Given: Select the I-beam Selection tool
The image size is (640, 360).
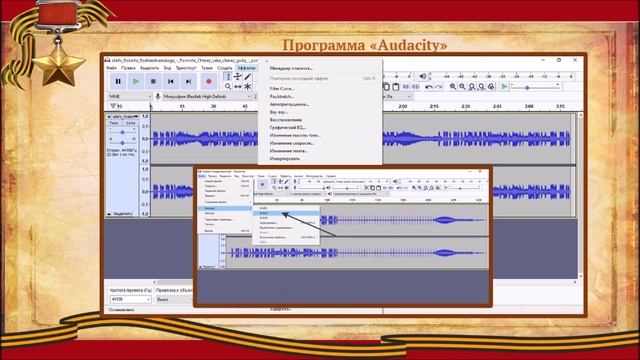Looking at the screenshot, I should 228,76.
